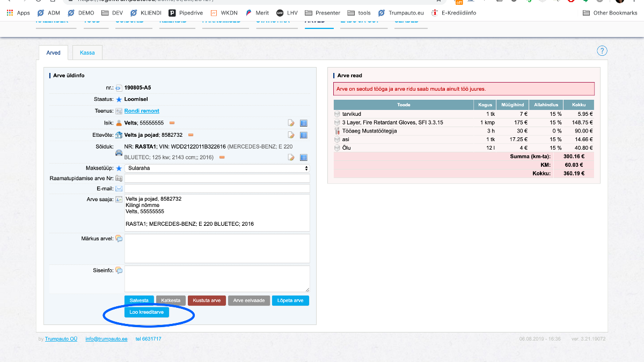Click the Lõpeta arve button
The image size is (644, 362).
[x=290, y=300]
